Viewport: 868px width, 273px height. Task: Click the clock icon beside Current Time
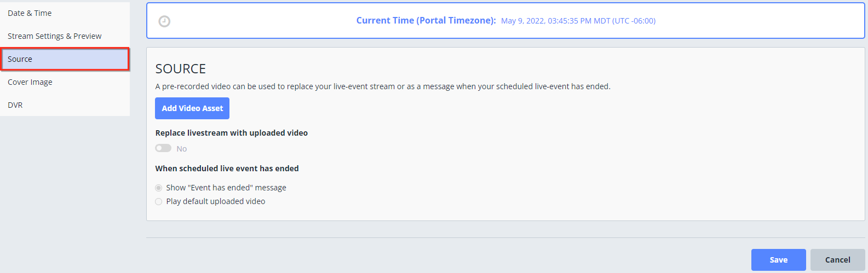[164, 21]
